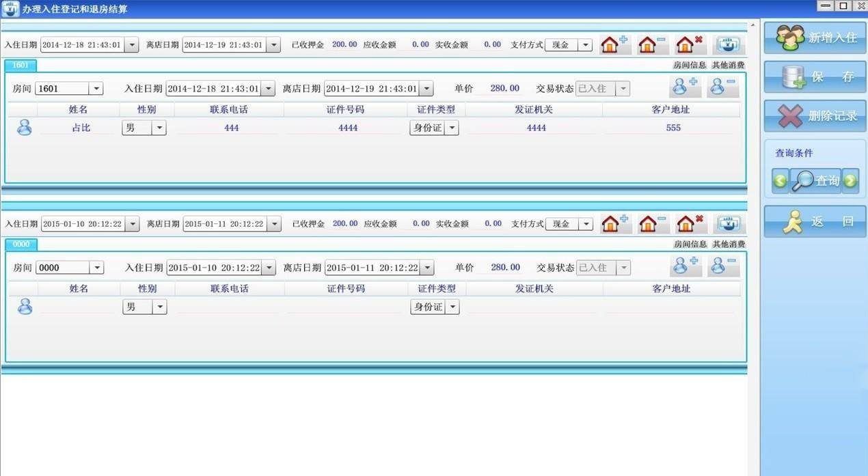Open the 证件类型 dropdown in 占比's row
The height and width of the screenshot is (476, 868).
452,128
